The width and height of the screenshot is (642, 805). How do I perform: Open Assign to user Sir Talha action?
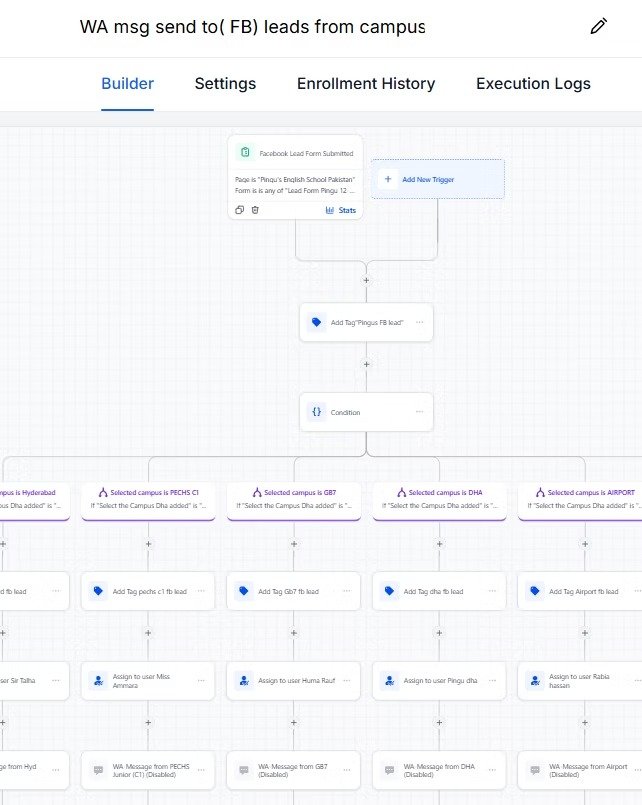point(34,681)
